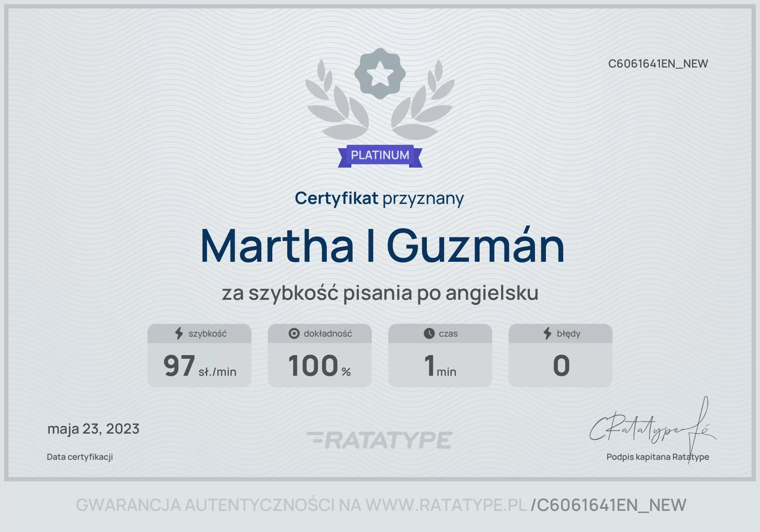Click the 1 min time value
Viewport: 760px width, 532px height.
(x=440, y=366)
